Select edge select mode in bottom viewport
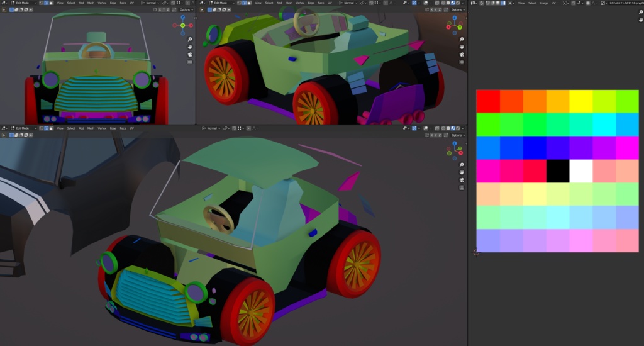The image size is (644, 346). click(x=47, y=128)
